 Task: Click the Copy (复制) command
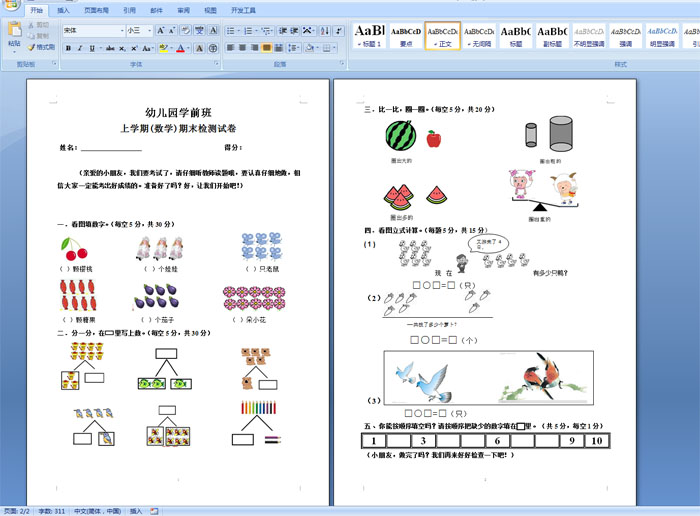tap(38, 36)
